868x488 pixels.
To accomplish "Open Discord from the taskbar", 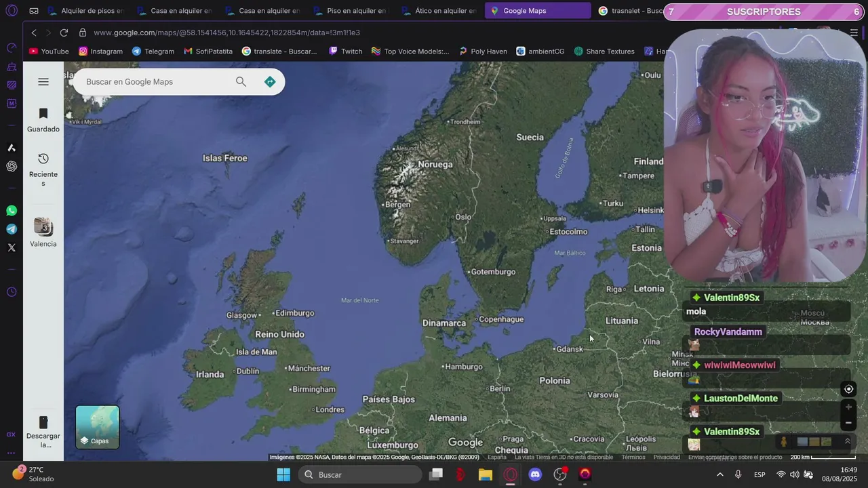I will 535,474.
